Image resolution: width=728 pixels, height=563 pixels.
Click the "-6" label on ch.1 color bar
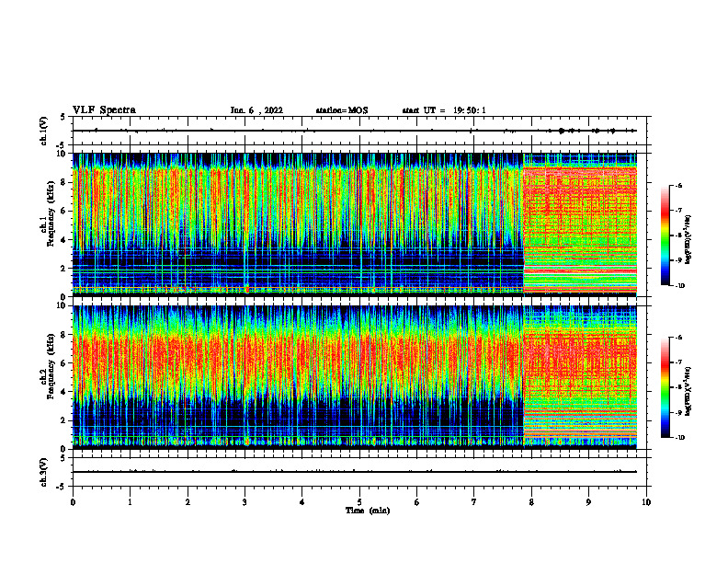tap(678, 185)
